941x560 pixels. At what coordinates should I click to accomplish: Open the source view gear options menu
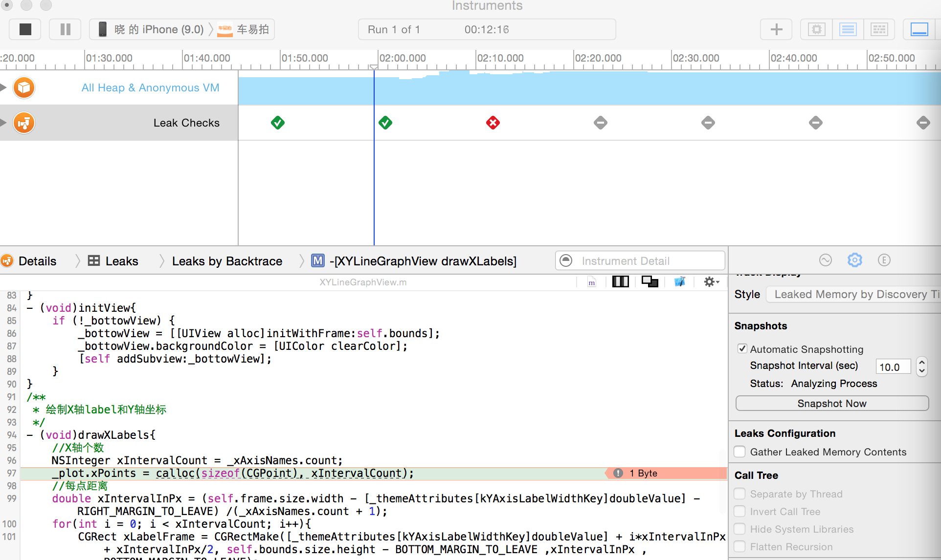711,282
